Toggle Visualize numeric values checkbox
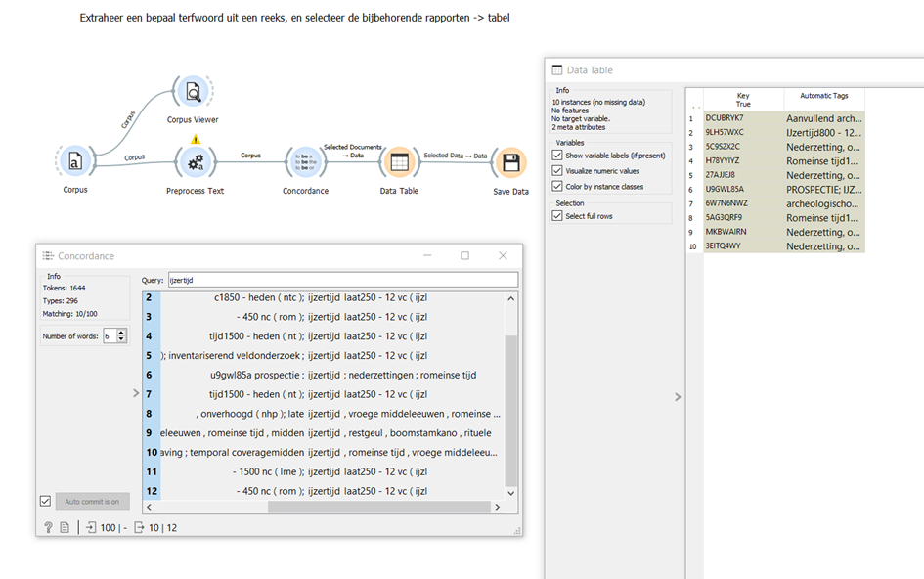The image size is (924, 579). point(557,171)
